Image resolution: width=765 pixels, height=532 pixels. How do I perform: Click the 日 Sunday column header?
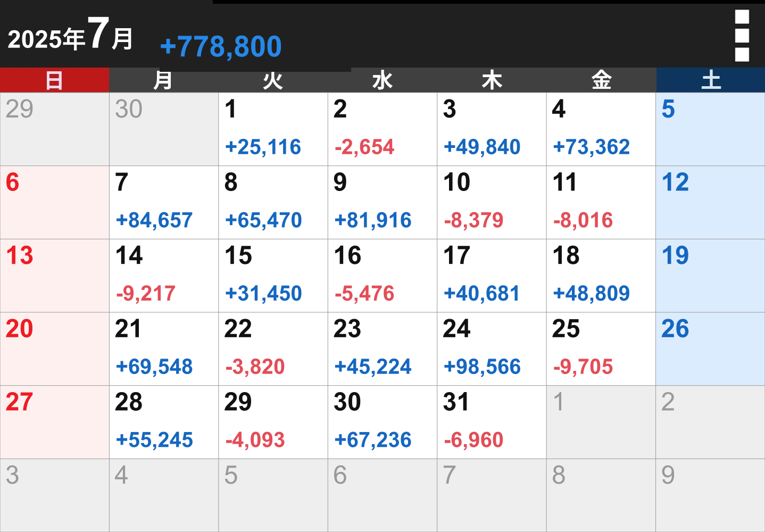(x=55, y=80)
